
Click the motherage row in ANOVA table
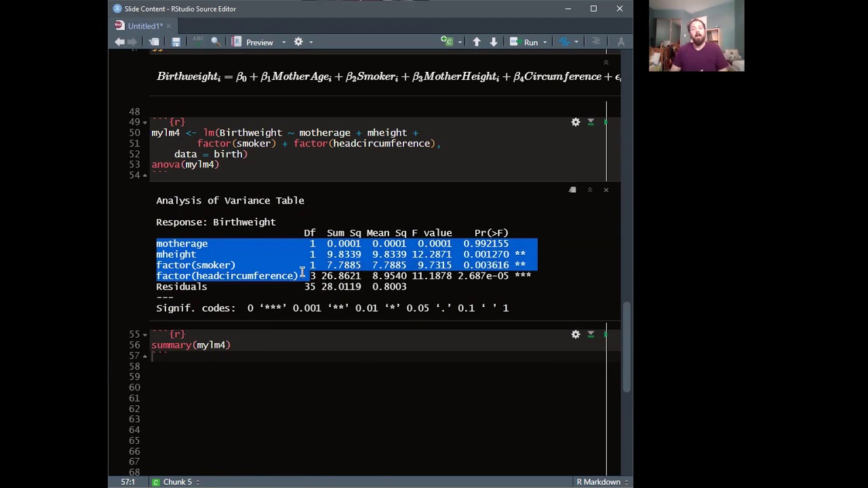(x=347, y=243)
